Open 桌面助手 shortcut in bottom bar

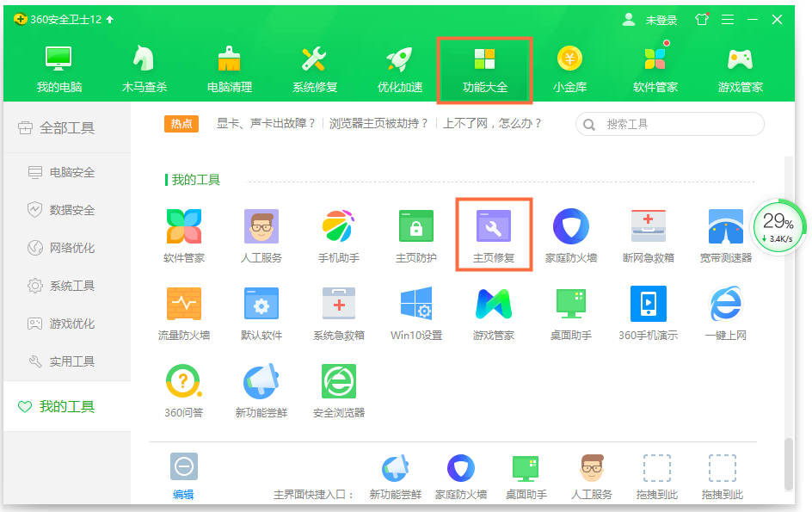tap(526, 478)
